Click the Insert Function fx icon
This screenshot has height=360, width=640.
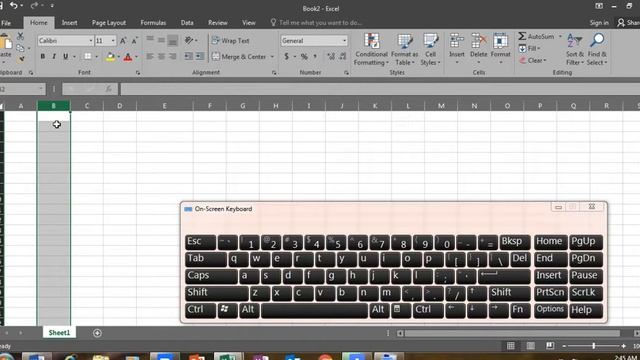click(108, 89)
